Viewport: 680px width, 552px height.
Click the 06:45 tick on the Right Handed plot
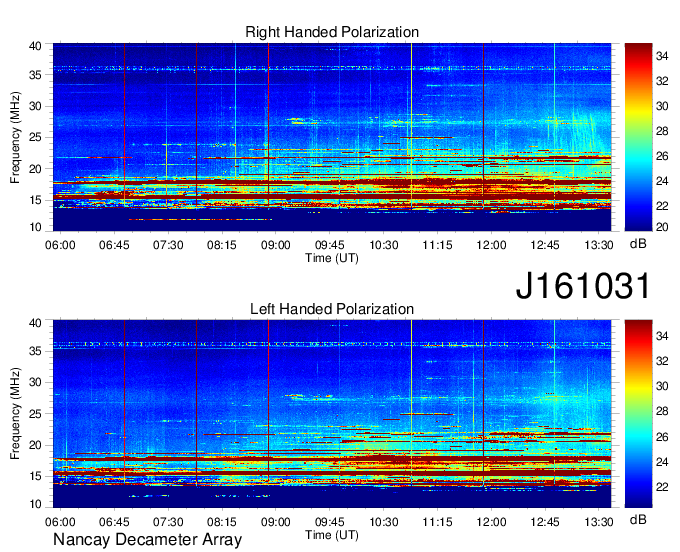(x=114, y=245)
